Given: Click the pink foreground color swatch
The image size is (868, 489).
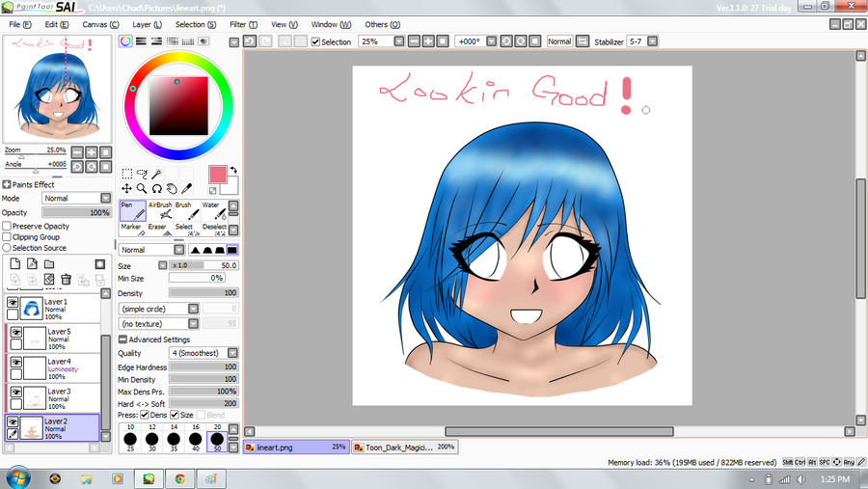Looking at the screenshot, I should coord(218,175).
